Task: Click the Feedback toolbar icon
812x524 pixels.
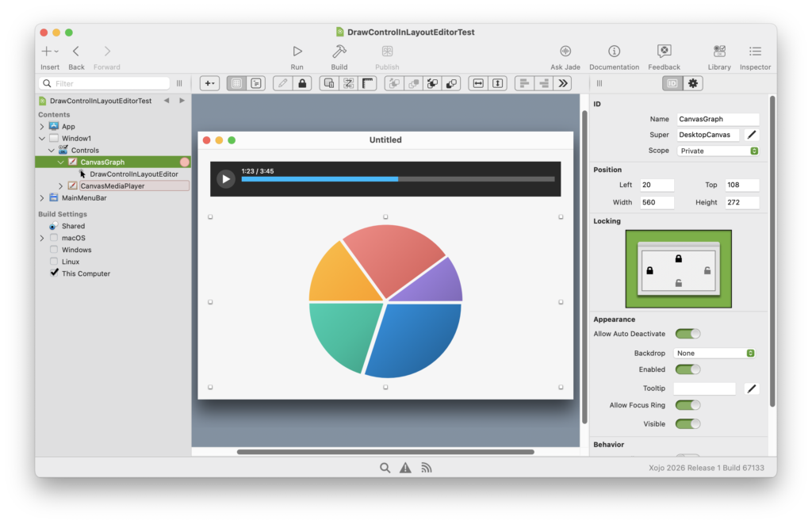Action: click(664, 52)
